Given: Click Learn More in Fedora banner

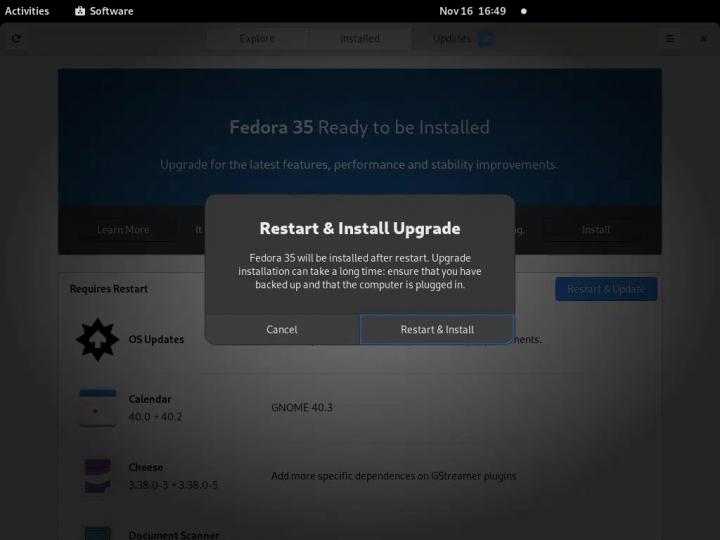Looking at the screenshot, I should [123, 229].
